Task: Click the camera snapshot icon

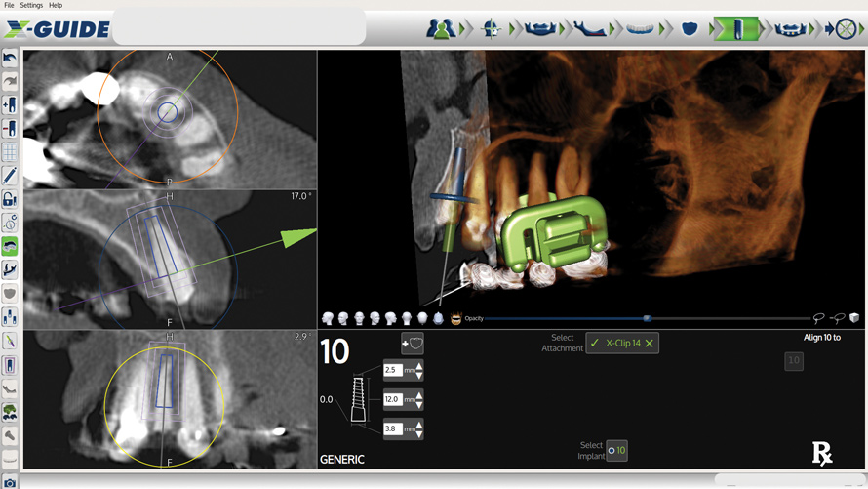Action: (x=10, y=481)
